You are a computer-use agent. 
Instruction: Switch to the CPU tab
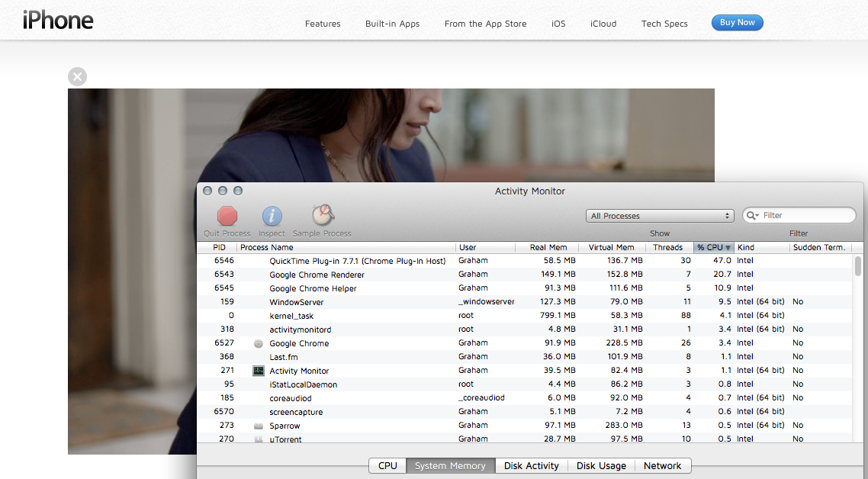click(387, 466)
